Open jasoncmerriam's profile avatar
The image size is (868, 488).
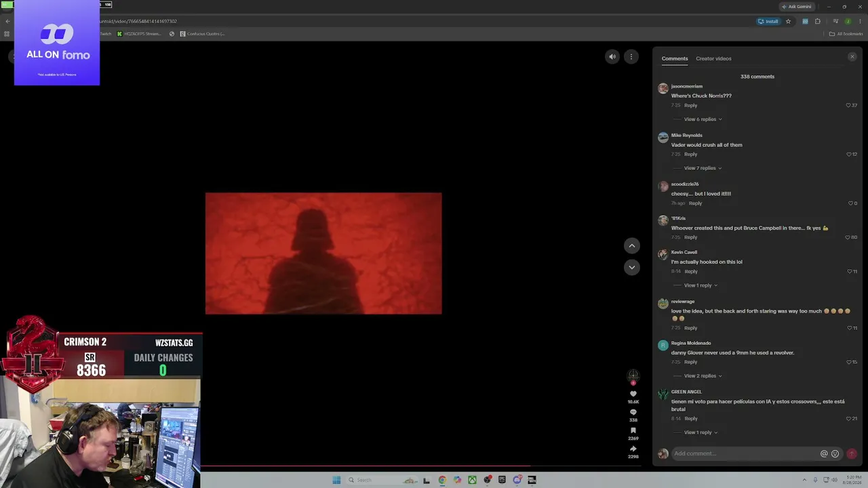[x=663, y=88]
